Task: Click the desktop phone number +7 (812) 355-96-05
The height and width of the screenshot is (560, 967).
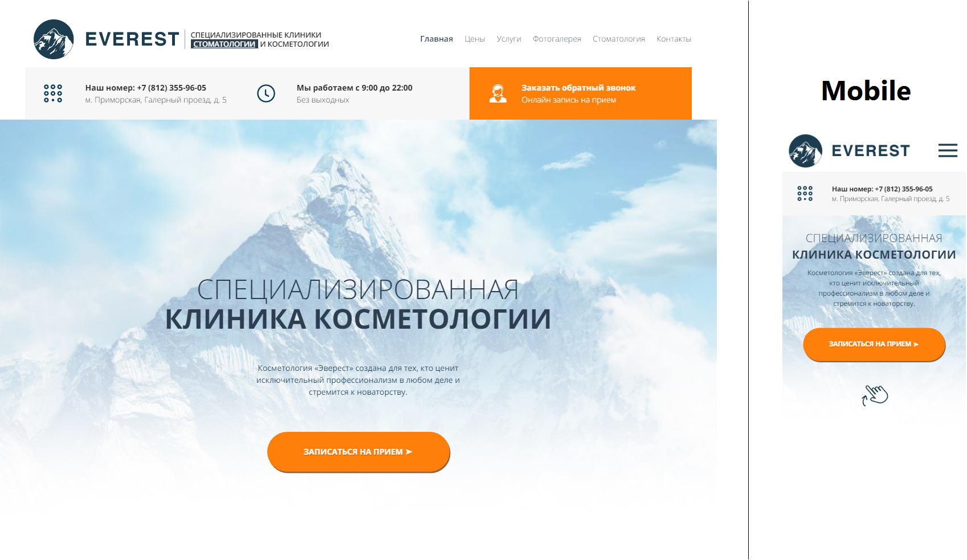Action: coord(172,88)
